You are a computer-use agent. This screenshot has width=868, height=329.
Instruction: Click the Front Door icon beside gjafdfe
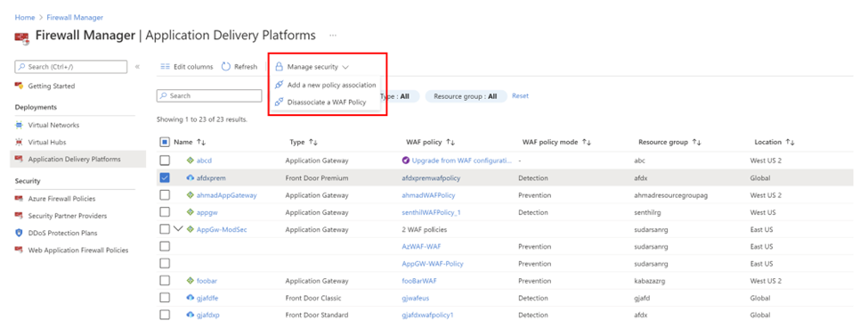(x=191, y=298)
